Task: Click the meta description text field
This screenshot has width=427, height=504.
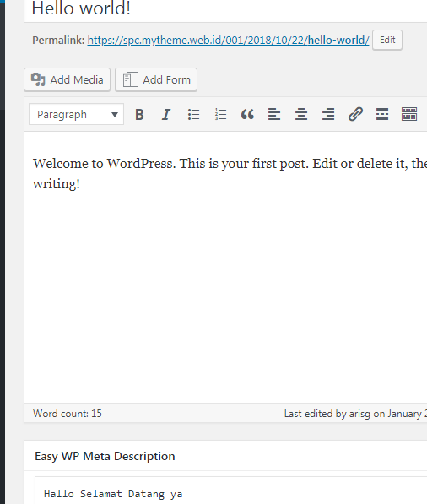Action: (230, 491)
